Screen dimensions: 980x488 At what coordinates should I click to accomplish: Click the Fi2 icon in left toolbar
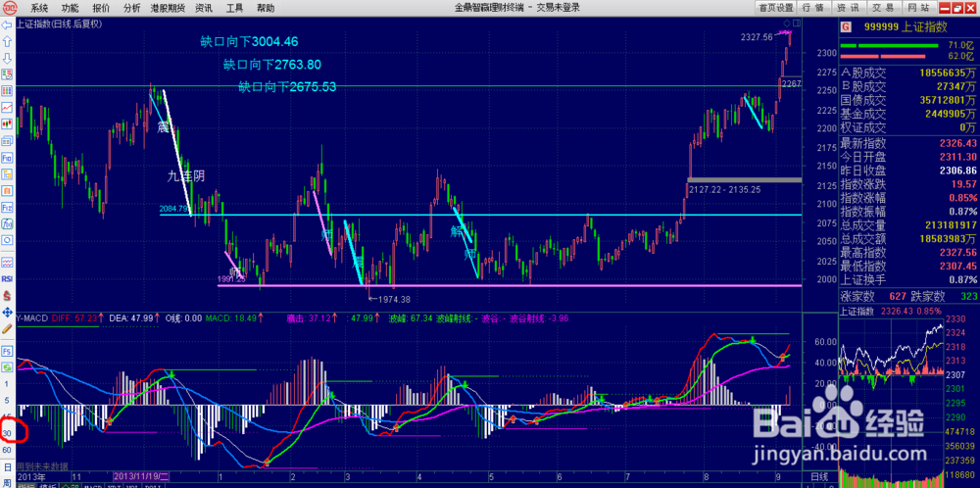(7, 206)
